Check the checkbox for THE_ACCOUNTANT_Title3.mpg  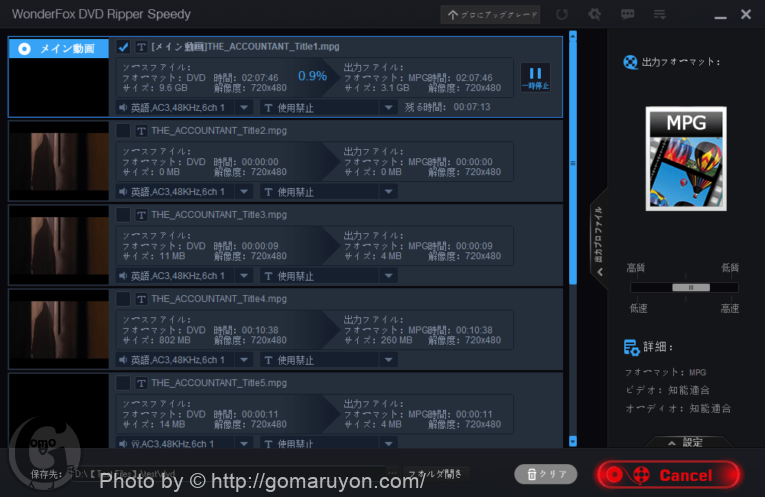point(123,215)
